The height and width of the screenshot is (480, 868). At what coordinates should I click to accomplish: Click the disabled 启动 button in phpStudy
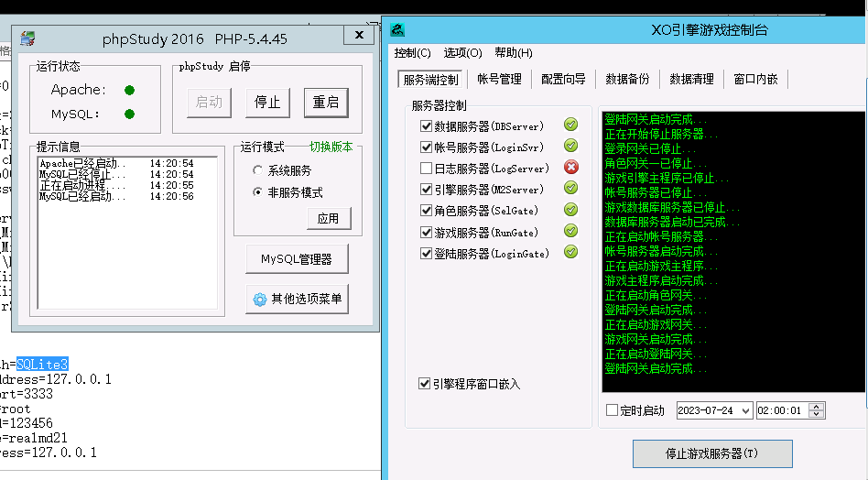(209, 103)
